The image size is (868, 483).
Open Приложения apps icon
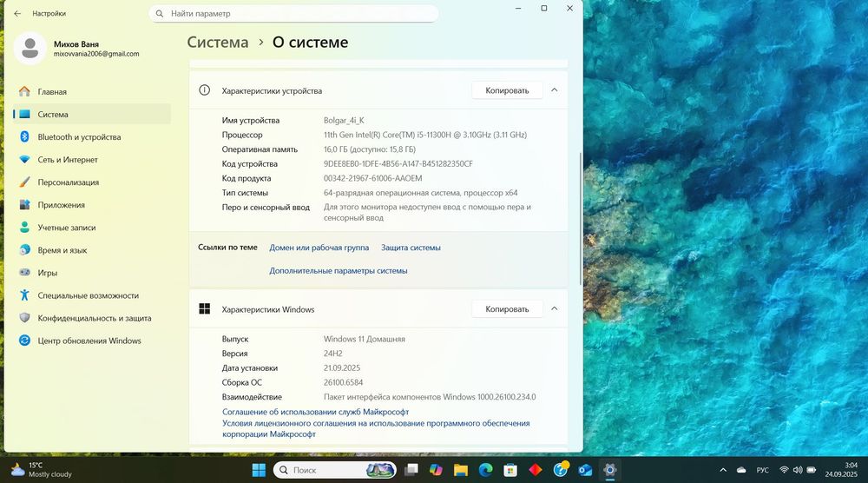pyautogui.click(x=24, y=205)
